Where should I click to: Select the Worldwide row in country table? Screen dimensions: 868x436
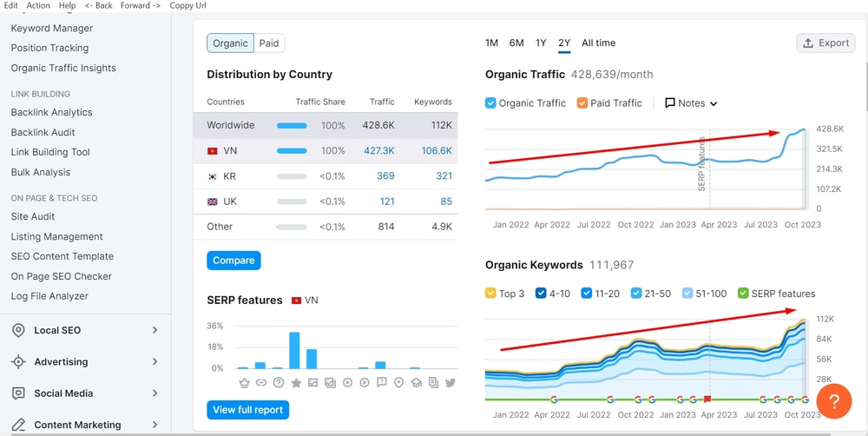point(325,125)
